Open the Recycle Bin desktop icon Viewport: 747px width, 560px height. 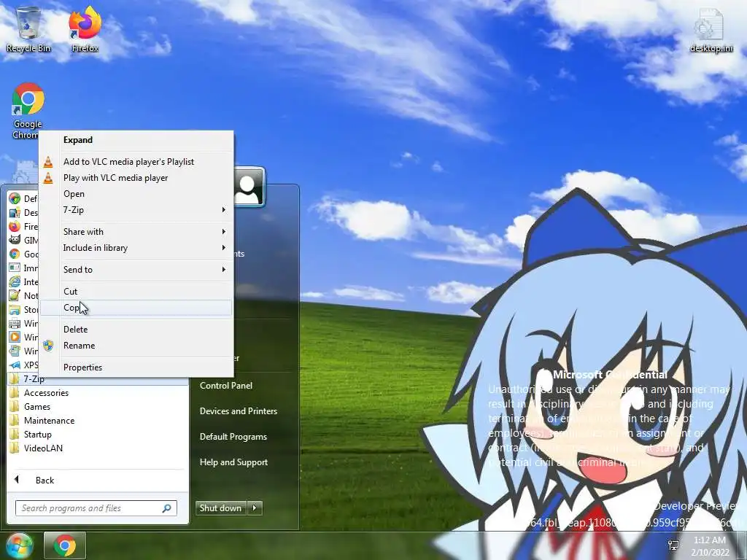pyautogui.click(x=28, y=29)
